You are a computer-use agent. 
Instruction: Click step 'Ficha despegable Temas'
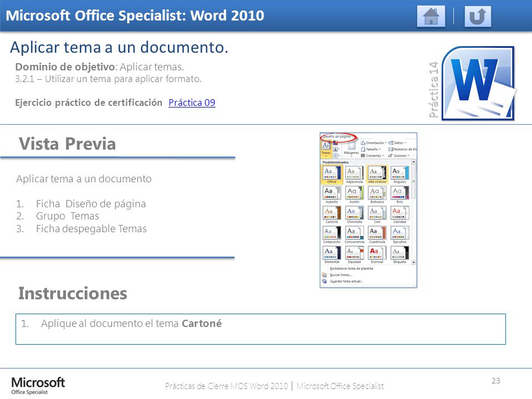tap(91, 229)
